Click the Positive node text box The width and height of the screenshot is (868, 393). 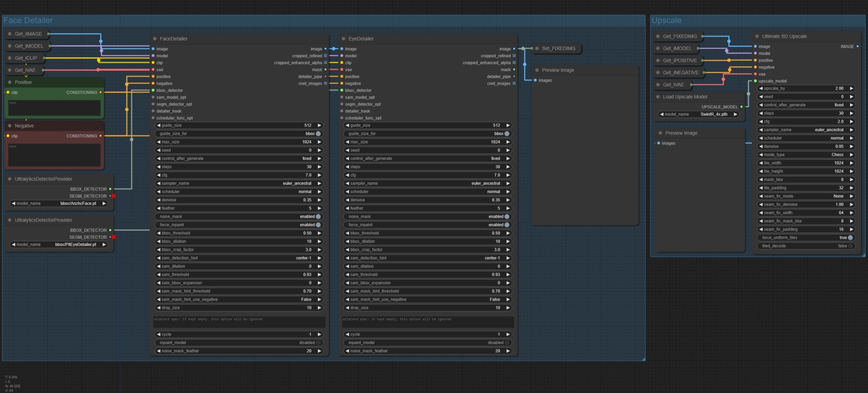(54, 108)
